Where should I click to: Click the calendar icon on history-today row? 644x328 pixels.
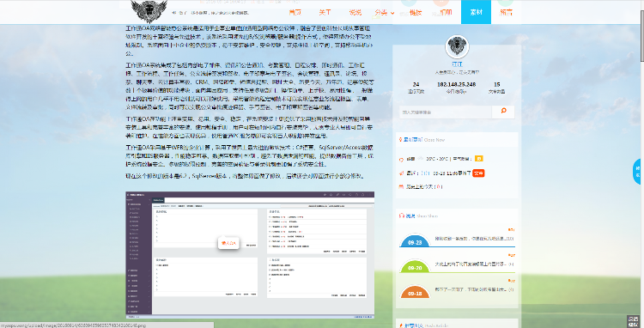pos(401,187)
